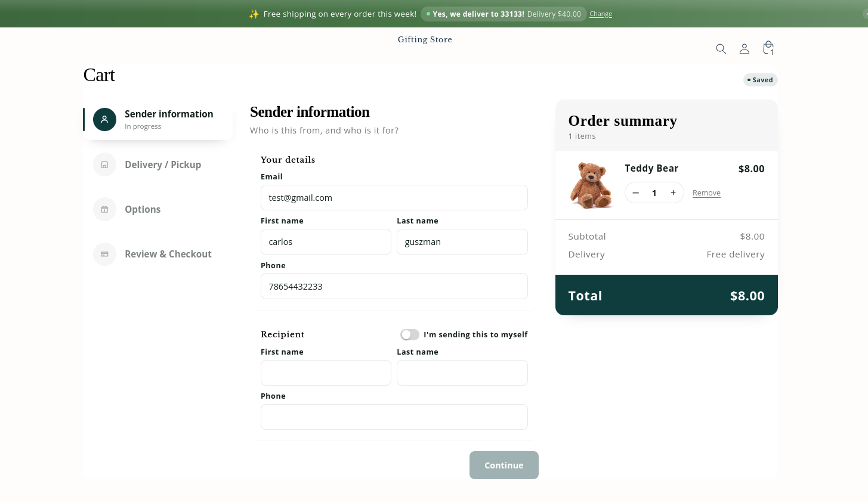Viewport: 868px width, 503px height.
Task: Increase Teddy Bear quantity with plus
Action: click(x=673, y=192)
